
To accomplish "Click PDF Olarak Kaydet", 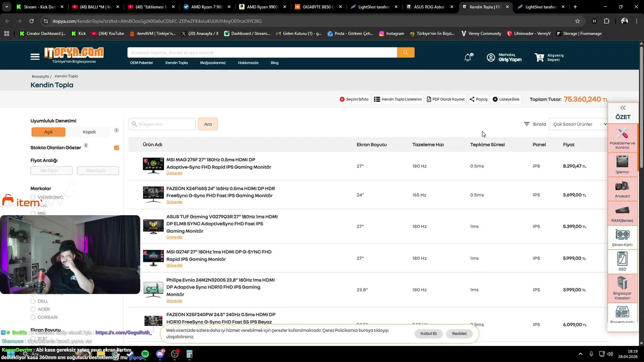I will 446,100.
